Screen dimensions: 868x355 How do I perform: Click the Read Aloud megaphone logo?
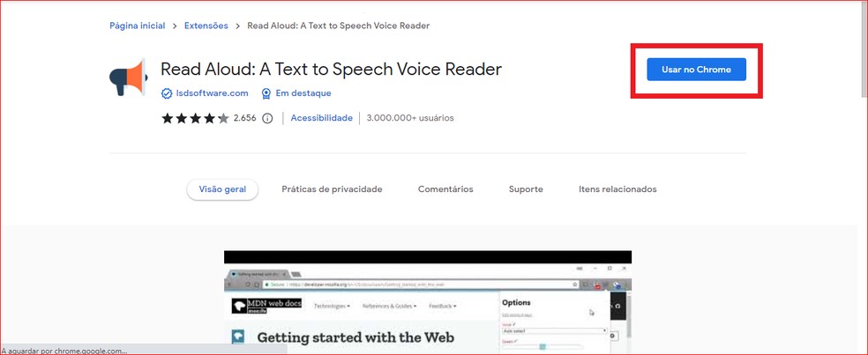click(129, 78)
